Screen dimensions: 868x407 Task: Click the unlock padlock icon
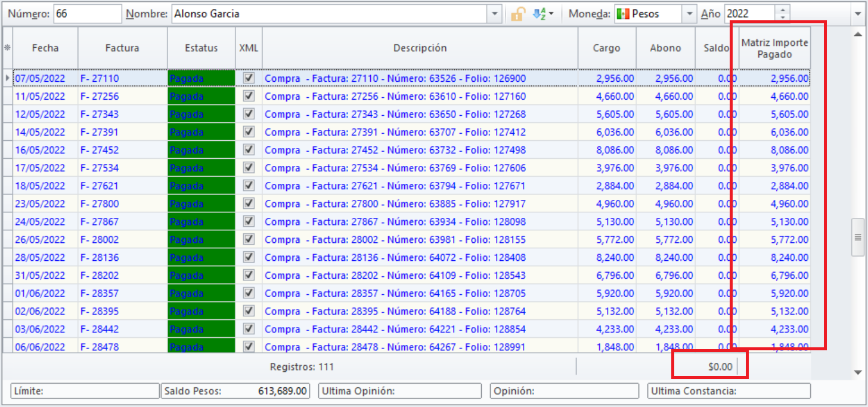(517, 14)
